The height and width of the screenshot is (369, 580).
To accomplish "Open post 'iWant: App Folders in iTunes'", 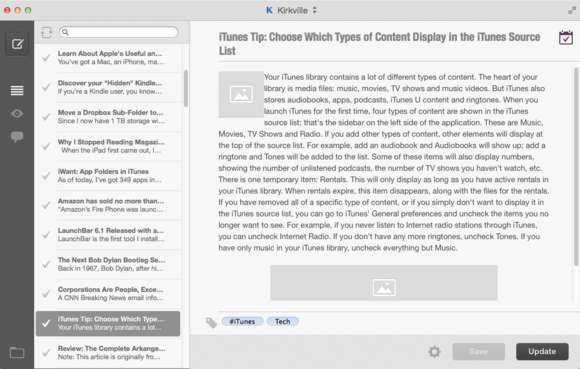I will [108, 176].
